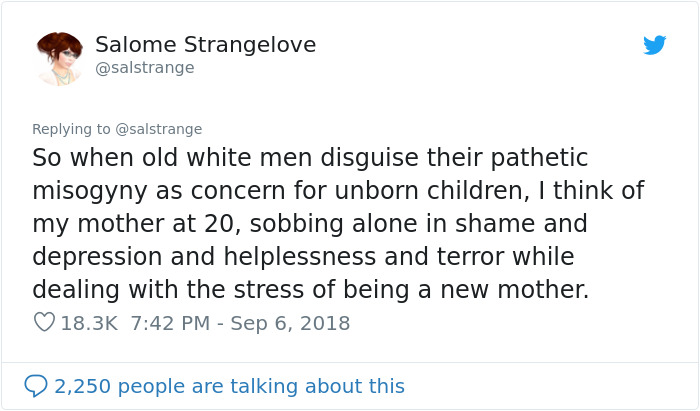Open the 7:42 PM timestamp
The height and width of the screenshot is (411, 700).
[x=170, y=323]
